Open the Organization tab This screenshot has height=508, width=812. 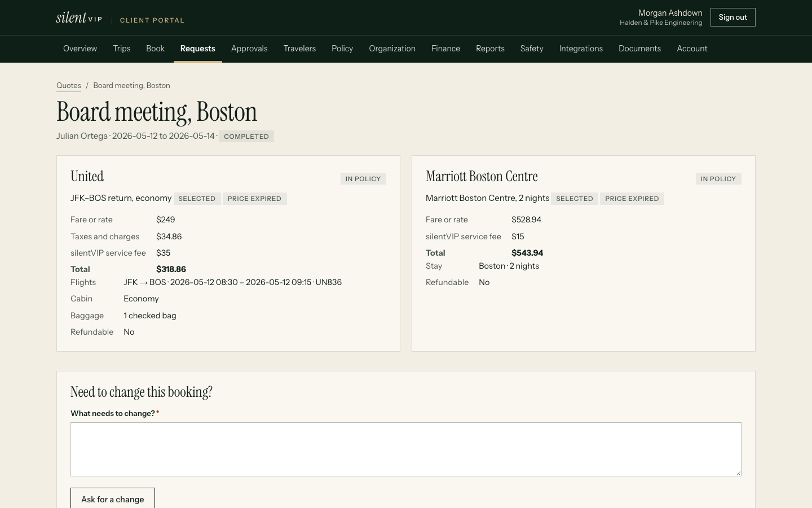pyautogui.click(x=392, y=49)
